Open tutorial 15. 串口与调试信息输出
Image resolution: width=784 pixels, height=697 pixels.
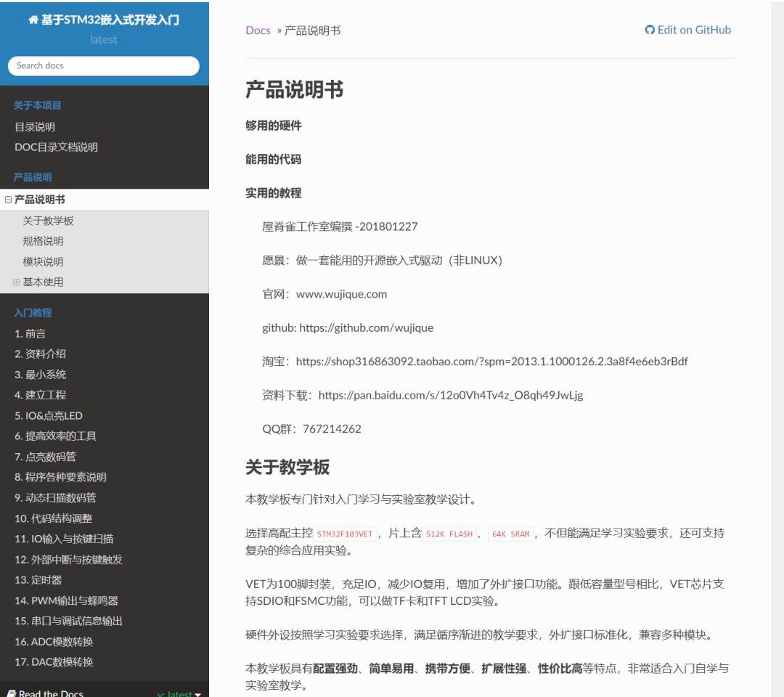pyautogui.click(x=68, y=621)
